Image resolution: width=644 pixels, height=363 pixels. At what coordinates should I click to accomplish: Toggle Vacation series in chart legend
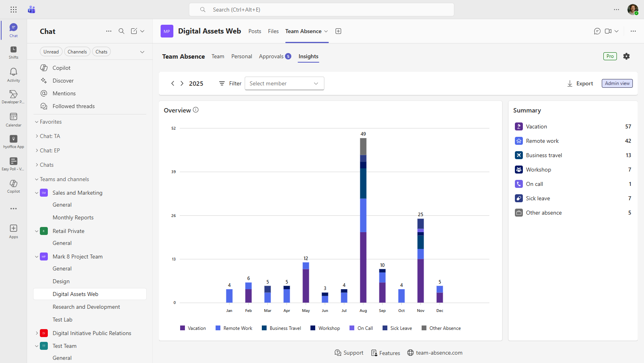[193, 328]
